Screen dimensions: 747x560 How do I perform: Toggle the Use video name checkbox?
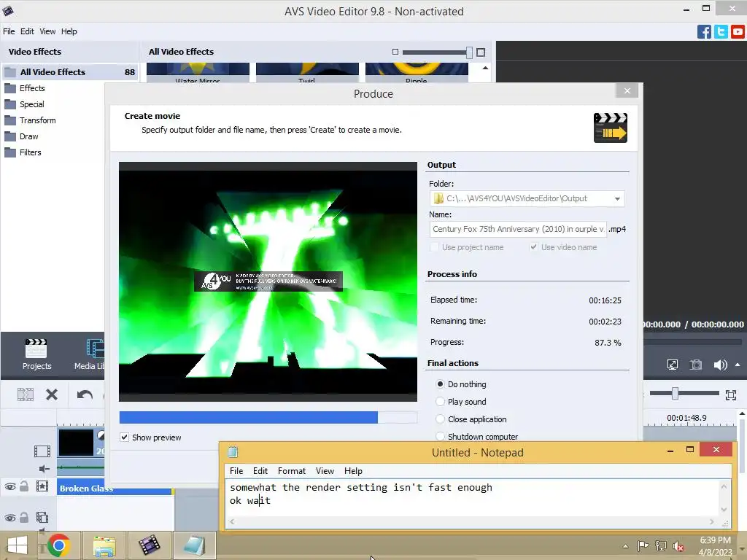tap(533, 247)
